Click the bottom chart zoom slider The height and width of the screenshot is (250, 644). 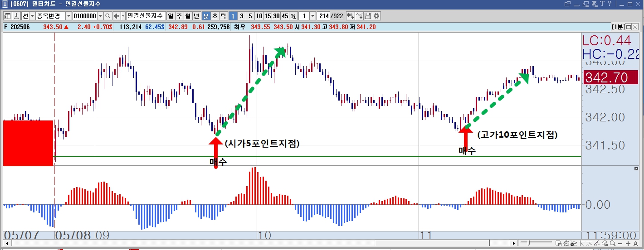click(x=536, y=243)
